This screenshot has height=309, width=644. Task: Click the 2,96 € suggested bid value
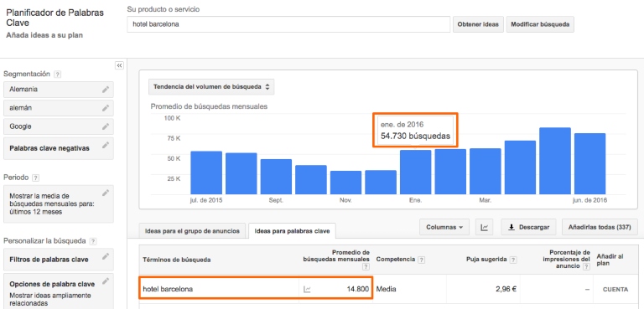tap(506, 289)
